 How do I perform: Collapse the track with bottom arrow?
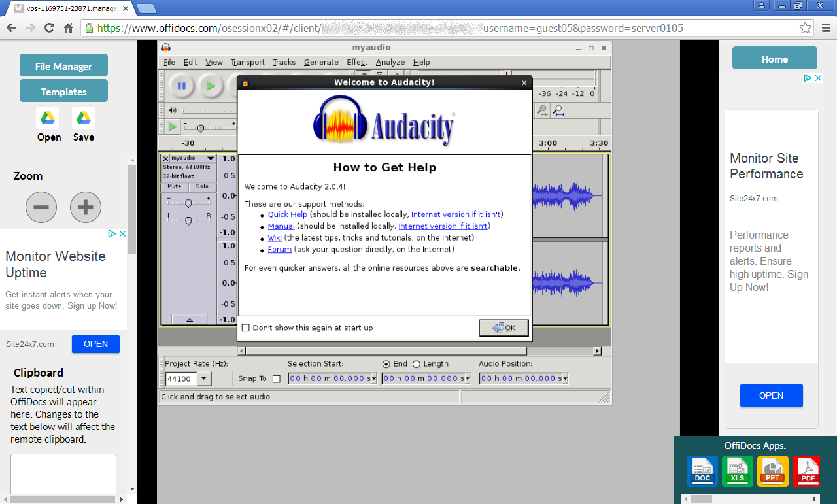coord(190,320)
